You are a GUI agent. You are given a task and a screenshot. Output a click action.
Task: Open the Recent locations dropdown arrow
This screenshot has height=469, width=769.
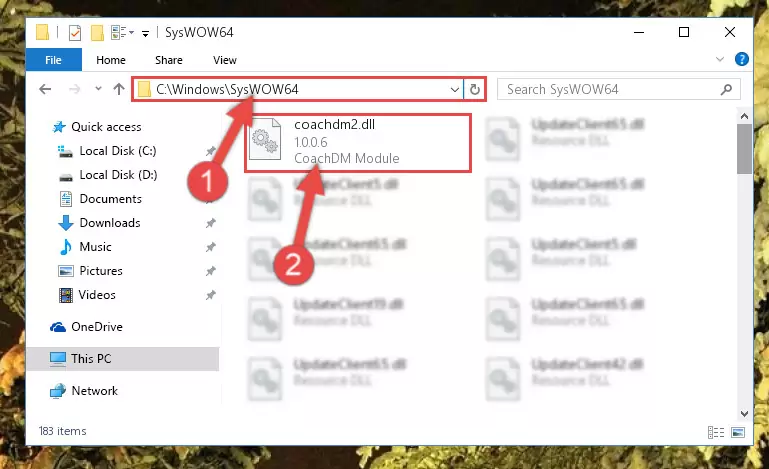click(x=98, y=89)
